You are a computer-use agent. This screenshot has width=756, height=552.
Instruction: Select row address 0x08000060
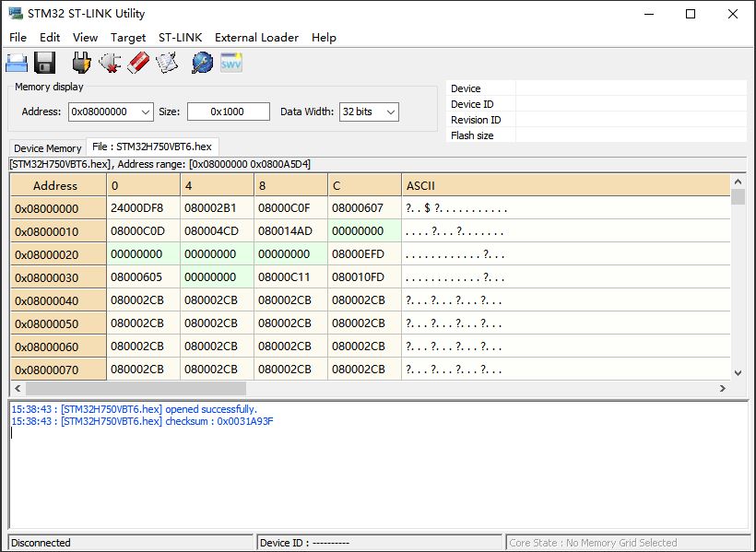click(x=58, y=346)
